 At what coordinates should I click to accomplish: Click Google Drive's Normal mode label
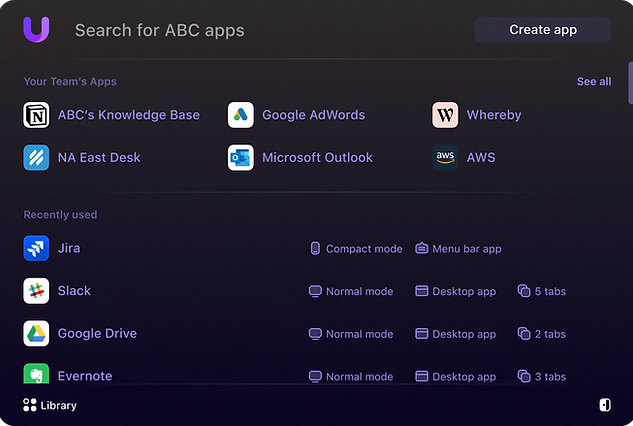pos(360,334)
